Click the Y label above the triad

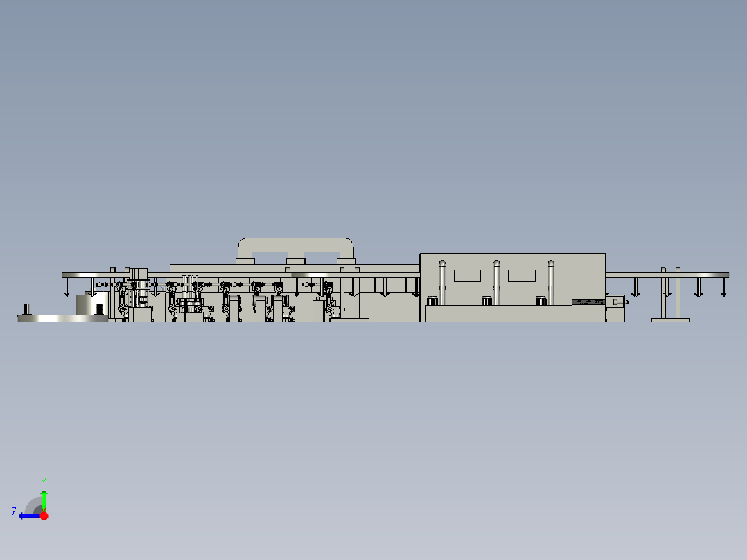pyautogui.click(x=44, y=482)
